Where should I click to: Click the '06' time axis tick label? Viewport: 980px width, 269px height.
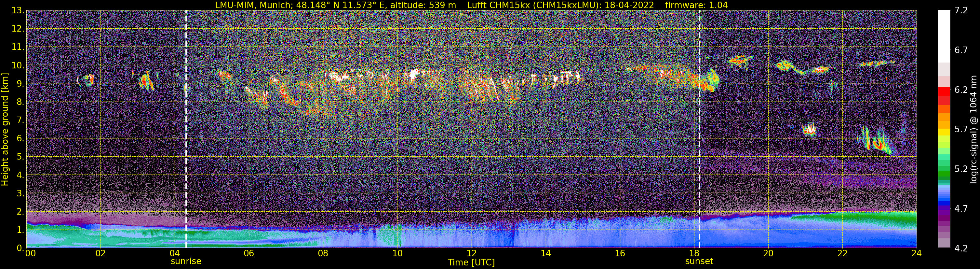pyautogui.click(x=249, y=253)
